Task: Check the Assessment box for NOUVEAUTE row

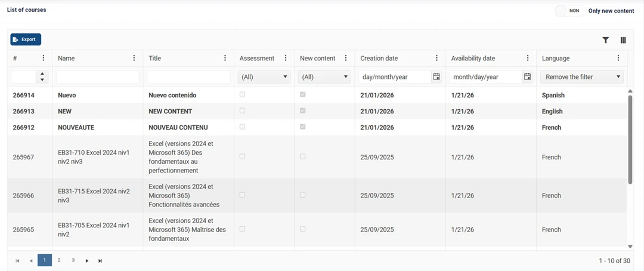Action: coord(242,127)
